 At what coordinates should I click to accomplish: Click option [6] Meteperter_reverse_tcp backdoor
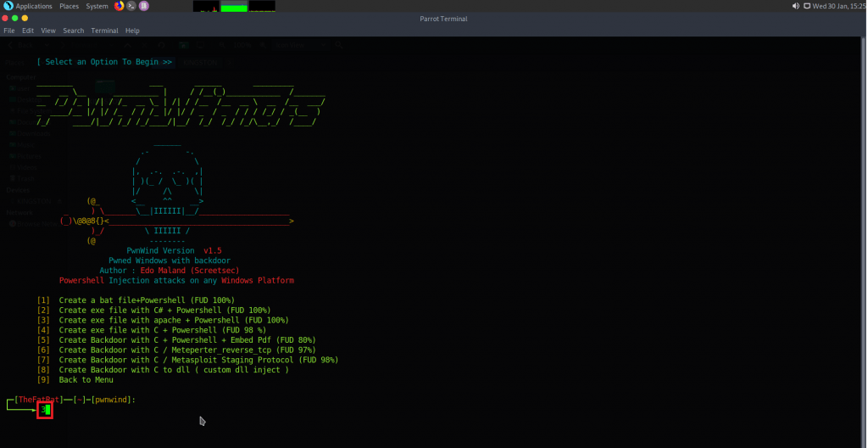pos(176,350)
